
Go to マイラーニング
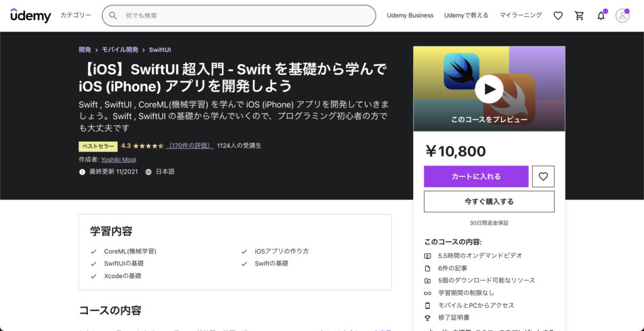520,15
